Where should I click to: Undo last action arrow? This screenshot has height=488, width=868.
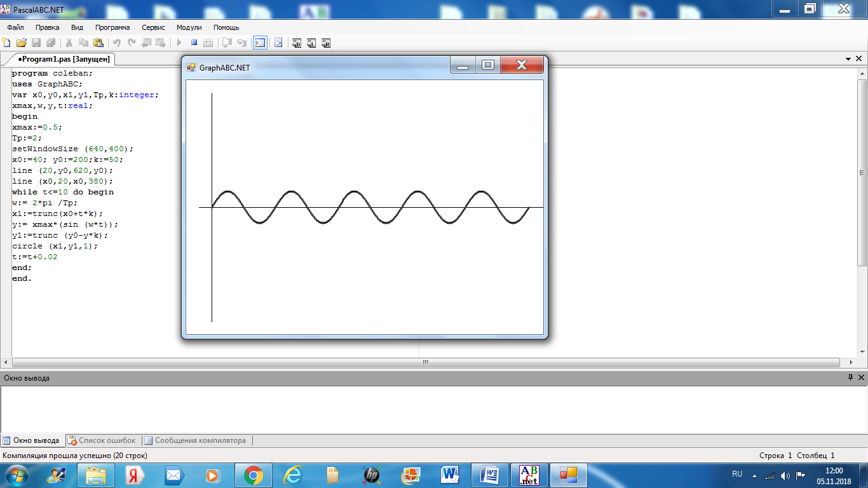click(x=117, y=43)
